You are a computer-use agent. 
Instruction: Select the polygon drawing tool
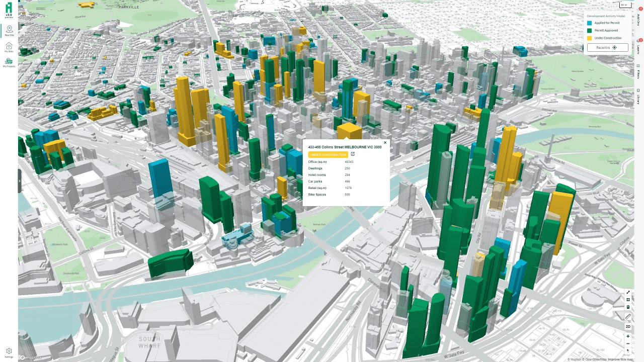click(x=628, y=299)
